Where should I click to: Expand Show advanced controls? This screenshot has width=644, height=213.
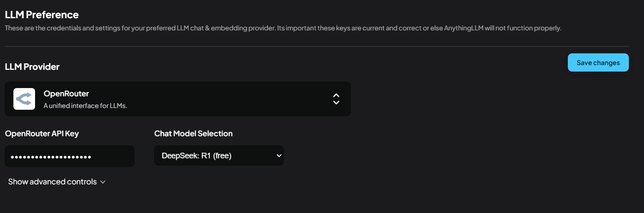52,182
